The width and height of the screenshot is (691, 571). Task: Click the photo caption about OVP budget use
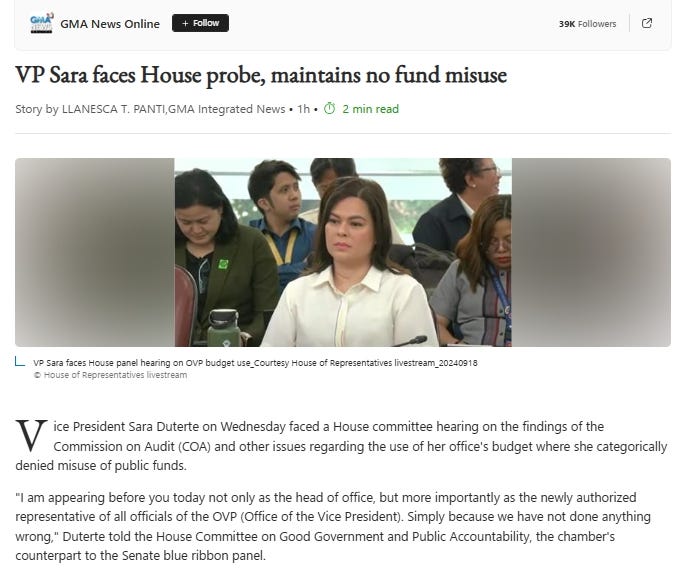coord(255,363)
